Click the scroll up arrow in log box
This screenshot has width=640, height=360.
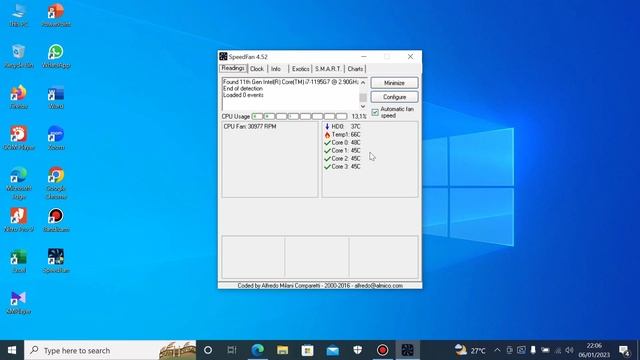click(363, 82)
